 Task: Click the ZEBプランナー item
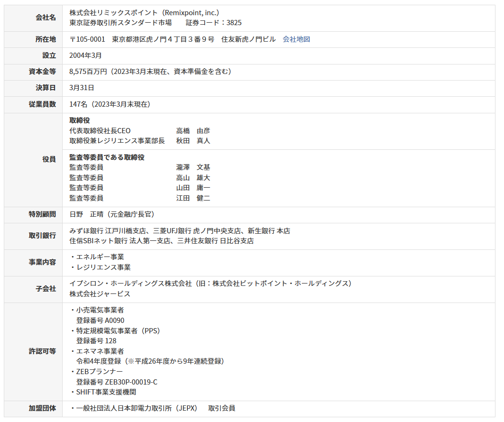(99, 372)
